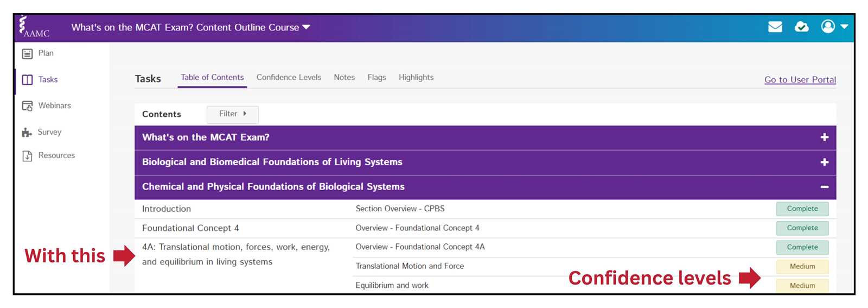Viewport: 868px width, 308px height.
Task: Open the Notes tab
Action: 344,78
